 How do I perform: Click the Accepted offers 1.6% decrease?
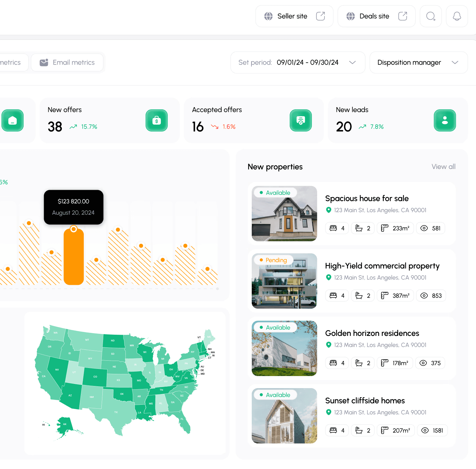(223, 127)
